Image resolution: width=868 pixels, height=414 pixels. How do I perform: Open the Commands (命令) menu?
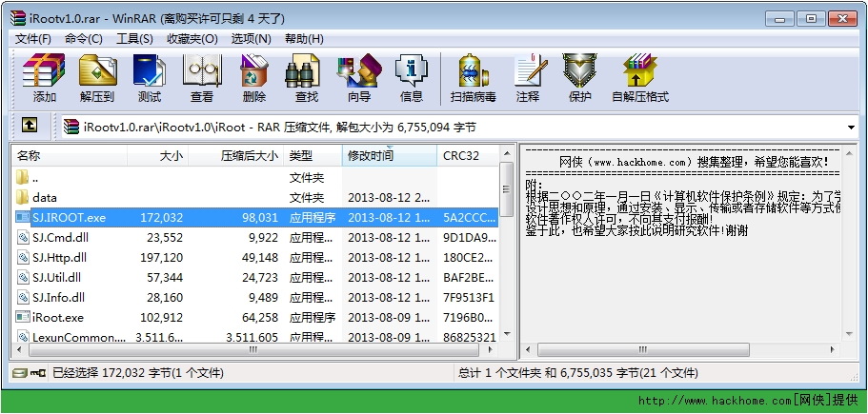tap(84, 39)
